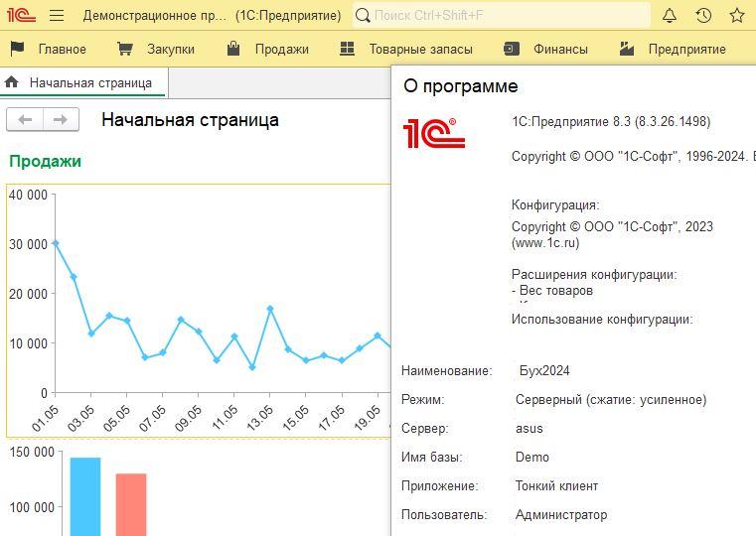Open the Финансы section

[x=560, y=49]
